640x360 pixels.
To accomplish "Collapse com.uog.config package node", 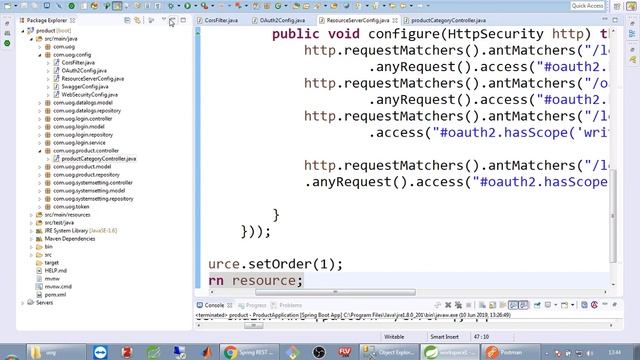I will point(40,55).
